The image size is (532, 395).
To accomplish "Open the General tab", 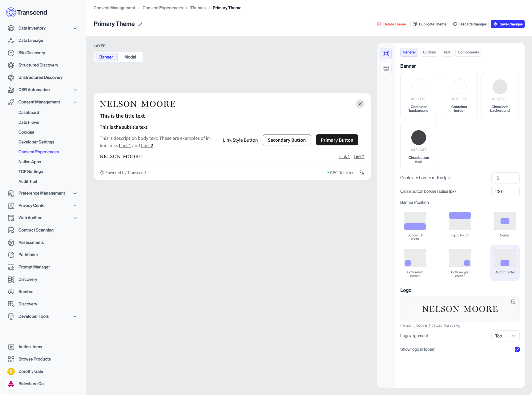I will (x=409, y=52).
